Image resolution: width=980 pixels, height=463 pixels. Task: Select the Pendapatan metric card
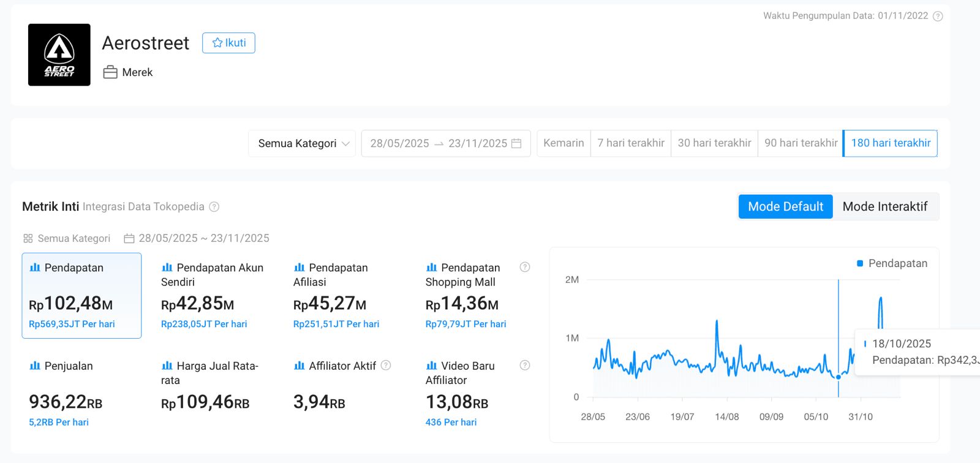pos(81,295)
